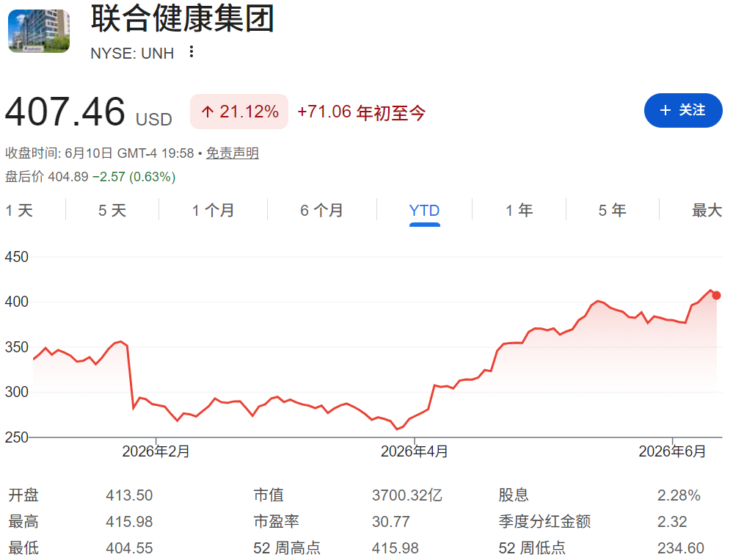The image size is (733, 560).
Task: Switch chart to 1 天 range
Action: pos(19,211)
